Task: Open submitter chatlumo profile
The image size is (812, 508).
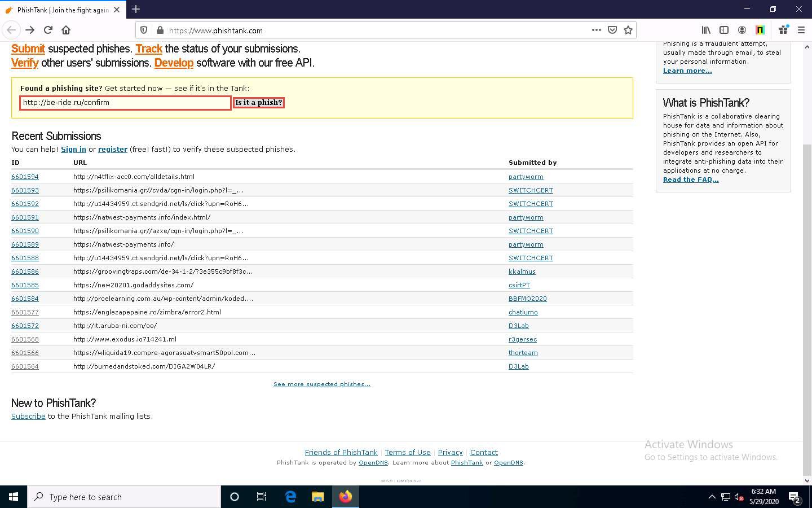Action: (523, 312)
